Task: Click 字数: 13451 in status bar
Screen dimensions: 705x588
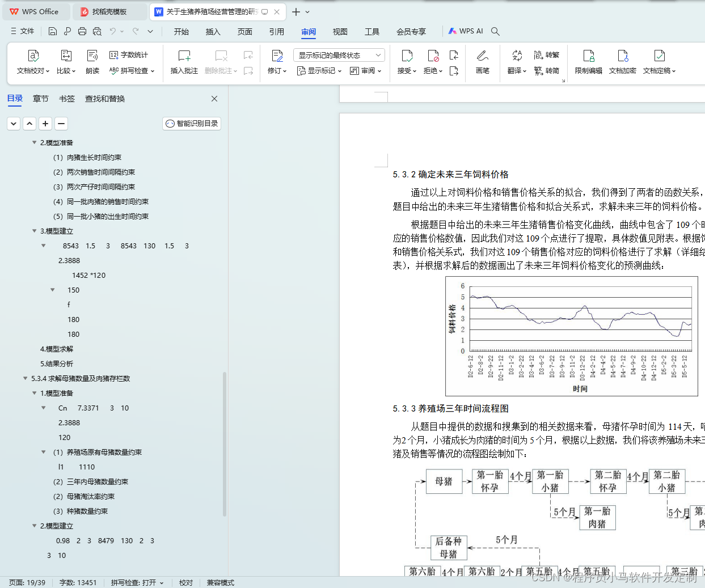Action: [x=78, y=582]
